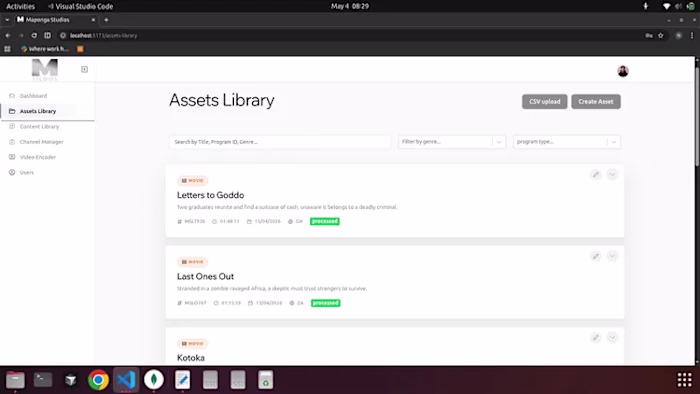Open the text editor dock icon
The image size is (700, 394).
click(x=182, y=380)
